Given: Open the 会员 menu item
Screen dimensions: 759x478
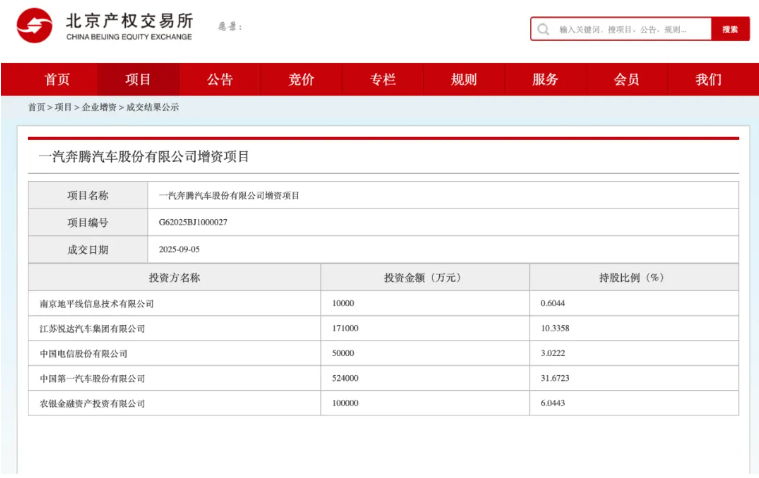Looking at the screenshot, I should click(x=627, y=80).
